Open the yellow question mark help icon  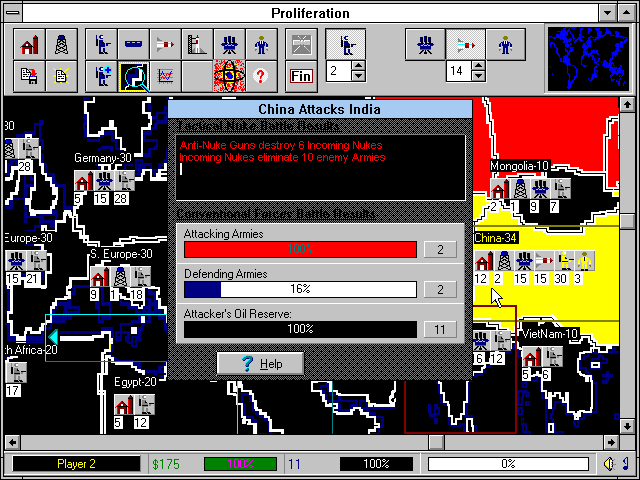point(261,76)
